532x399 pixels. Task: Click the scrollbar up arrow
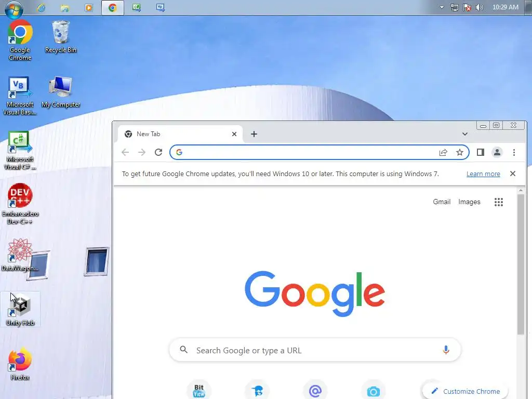(x=521, y=191)
